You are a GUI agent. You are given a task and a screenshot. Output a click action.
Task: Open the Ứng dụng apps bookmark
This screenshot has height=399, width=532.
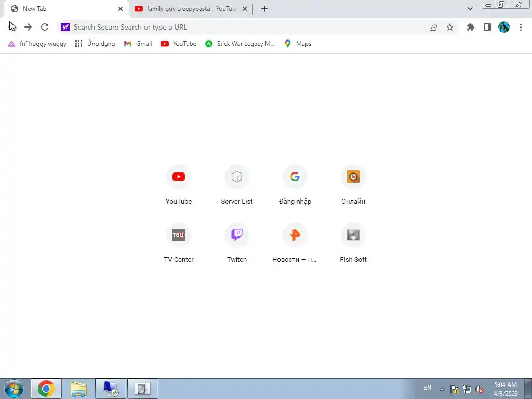95,44
